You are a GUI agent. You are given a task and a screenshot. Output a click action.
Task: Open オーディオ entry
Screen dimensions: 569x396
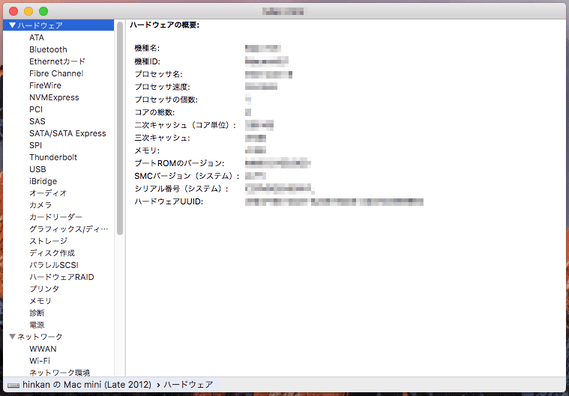coord(48,193)
